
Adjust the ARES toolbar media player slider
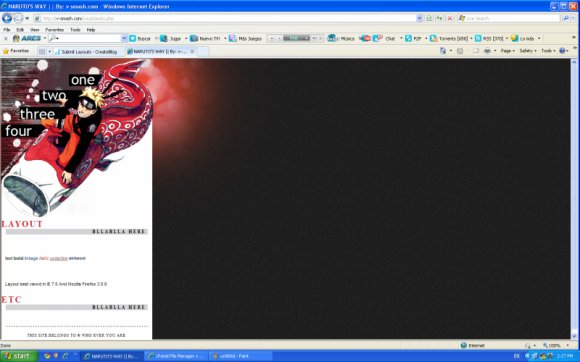click(296, 38)
